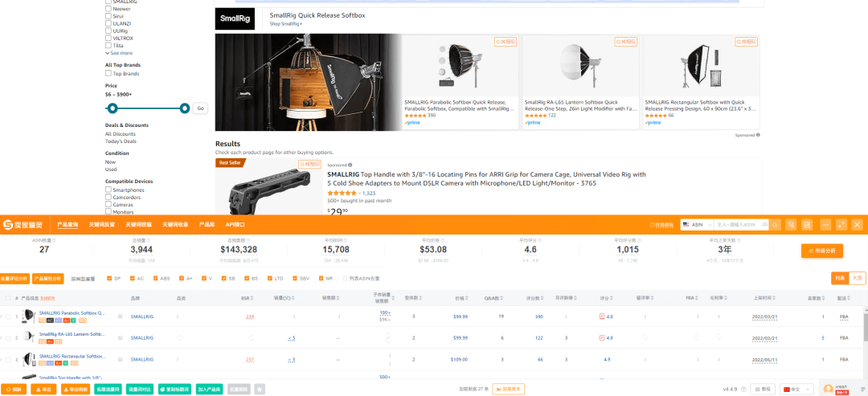Click the 市场分析 button

click(822, 251)
